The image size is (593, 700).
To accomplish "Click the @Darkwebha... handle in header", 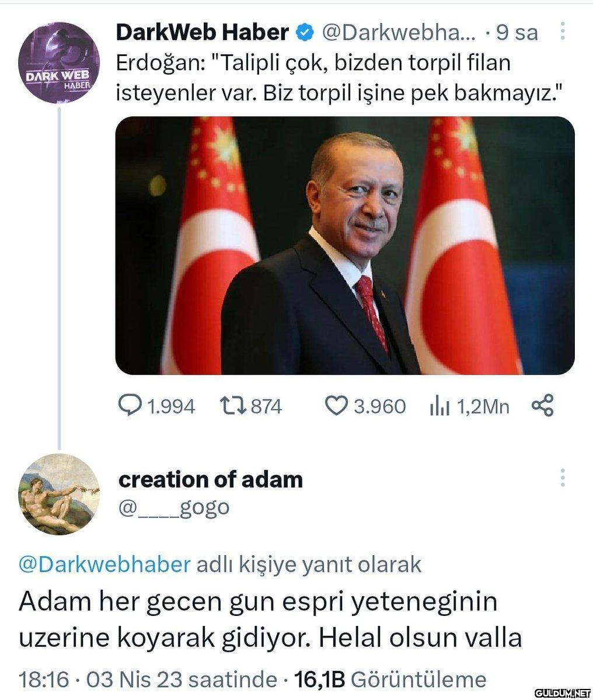I will 399,32.
